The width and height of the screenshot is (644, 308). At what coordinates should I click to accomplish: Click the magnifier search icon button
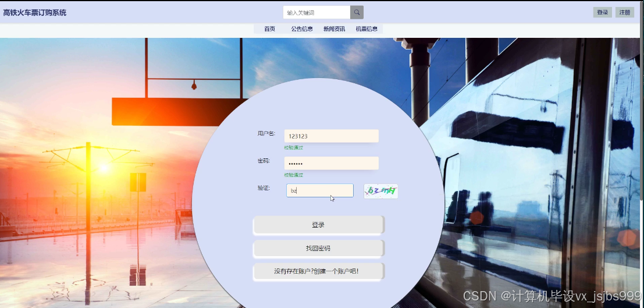point(357,12)
